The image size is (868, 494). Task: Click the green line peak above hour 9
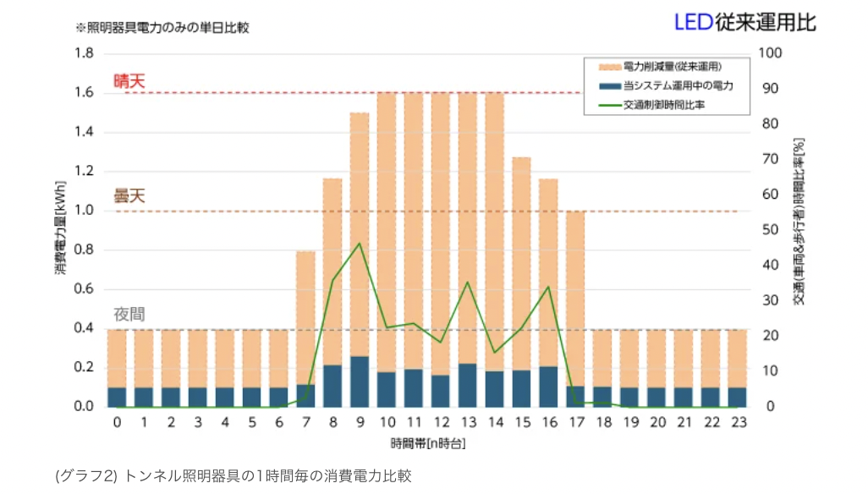click(x=360, y=244)
